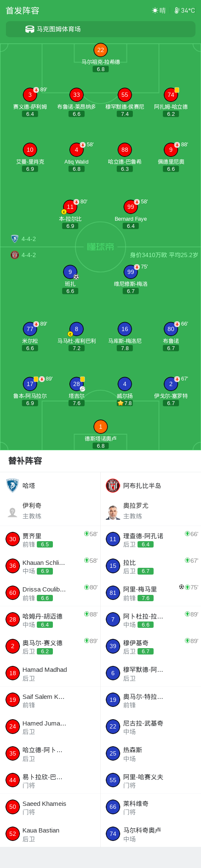Open goalkeeper number 1 德斯塔诺奥卢
201x868 pixels.
click(101, 434)
